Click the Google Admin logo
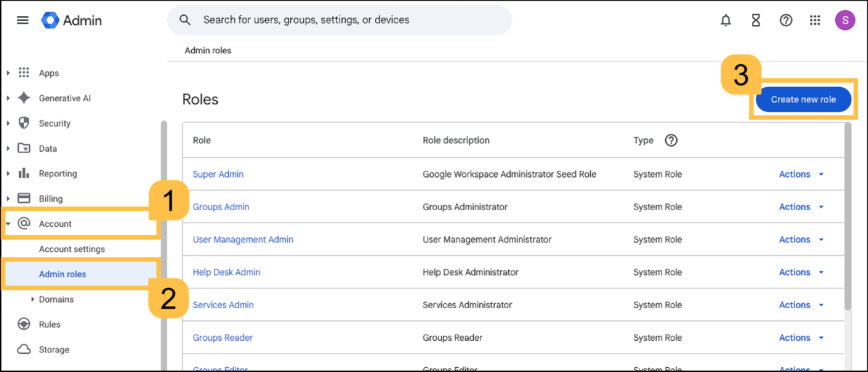 click(71, 20)
